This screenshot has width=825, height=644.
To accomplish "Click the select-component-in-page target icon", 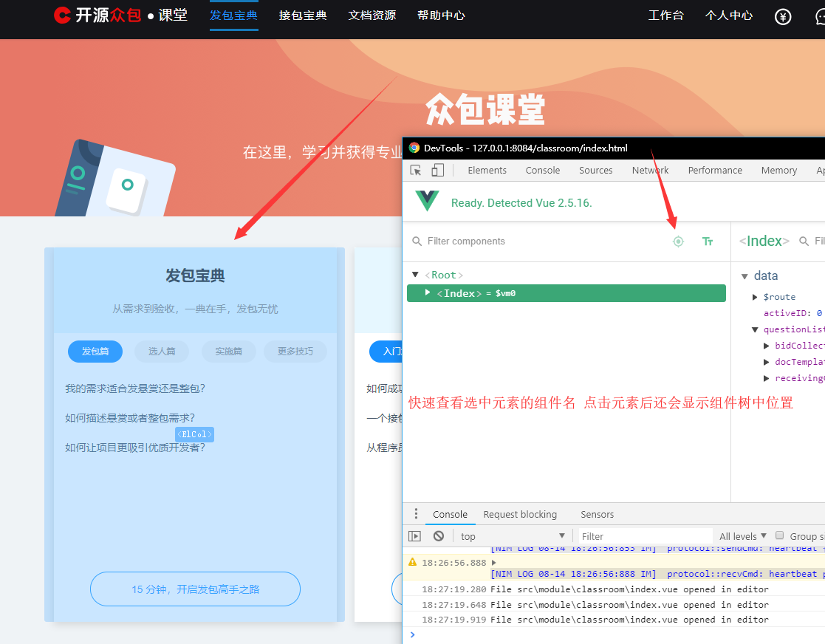I will 678,241.
